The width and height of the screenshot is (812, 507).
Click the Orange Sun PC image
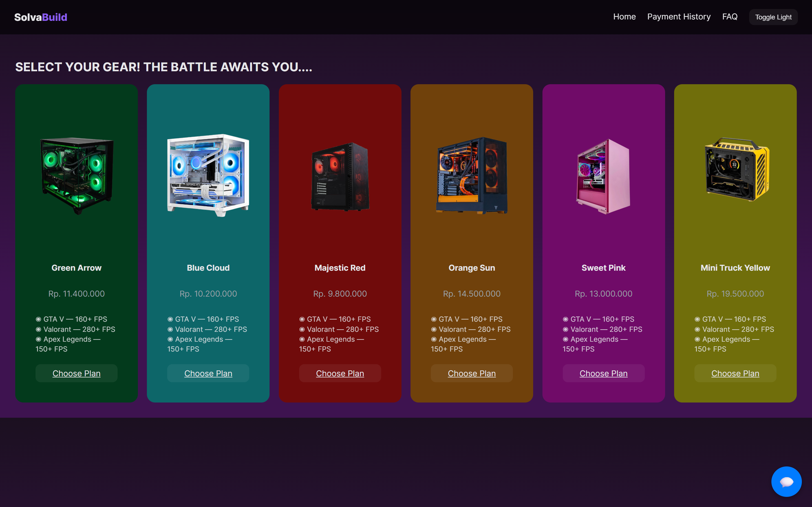471,175
